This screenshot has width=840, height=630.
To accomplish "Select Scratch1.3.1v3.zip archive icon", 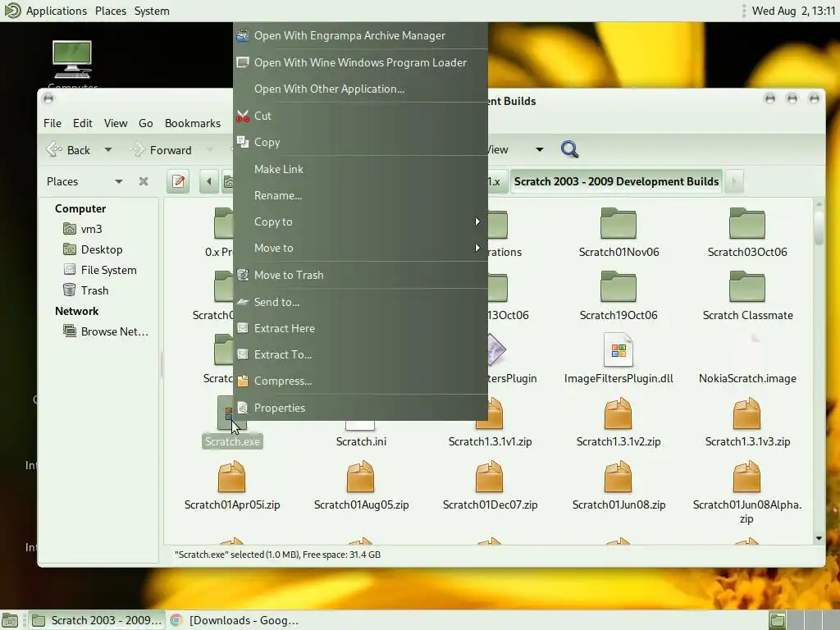I will (x=746, y=413).
